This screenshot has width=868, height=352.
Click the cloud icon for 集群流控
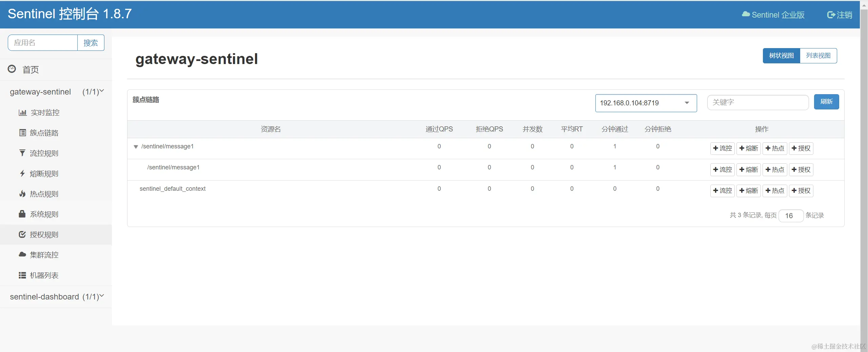click(x=22, y=254)
